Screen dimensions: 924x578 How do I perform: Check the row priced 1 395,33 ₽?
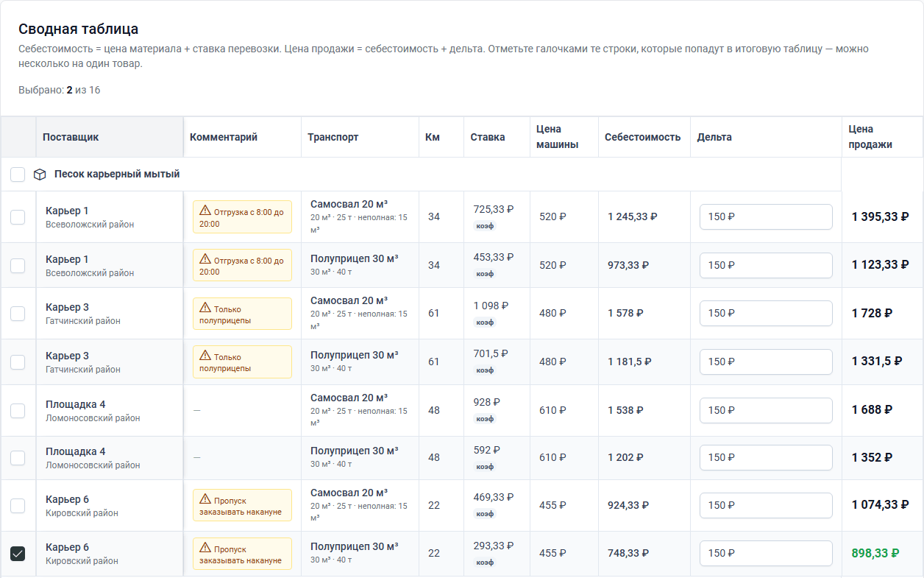(18, 217)
